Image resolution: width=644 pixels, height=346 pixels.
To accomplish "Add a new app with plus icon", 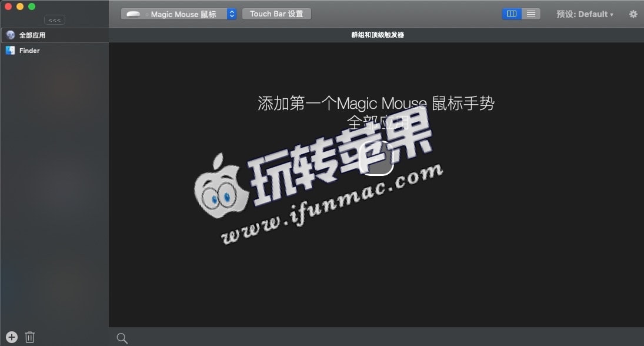I will click(x=12, y=337).
